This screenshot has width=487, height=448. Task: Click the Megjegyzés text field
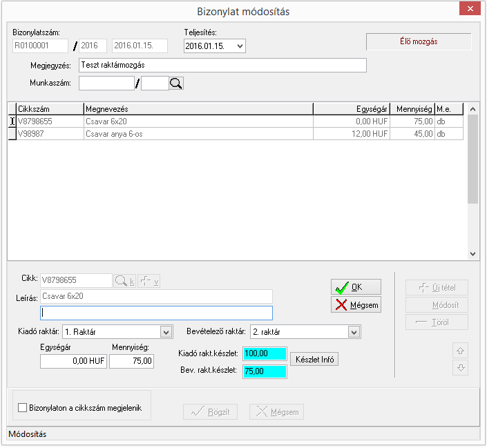click(x=222, y=65)
